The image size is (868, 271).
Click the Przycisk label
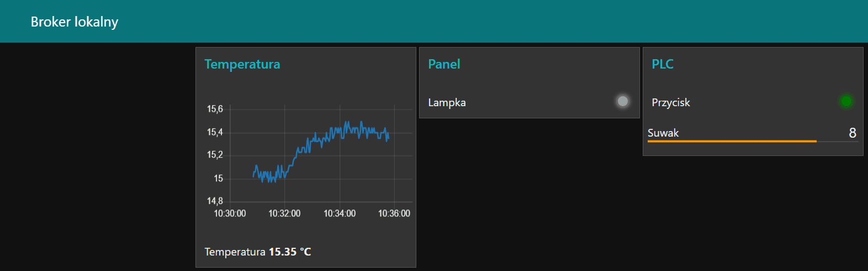[671, 102]
